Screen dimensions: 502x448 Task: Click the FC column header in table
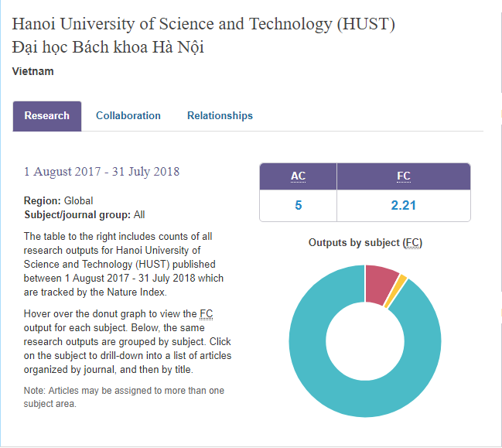coord(403,176)
